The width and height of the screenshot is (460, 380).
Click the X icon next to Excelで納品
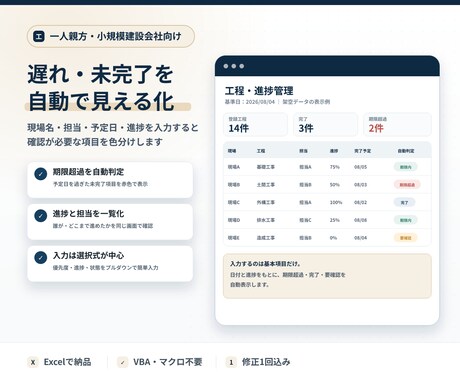[x=33, y=362]
